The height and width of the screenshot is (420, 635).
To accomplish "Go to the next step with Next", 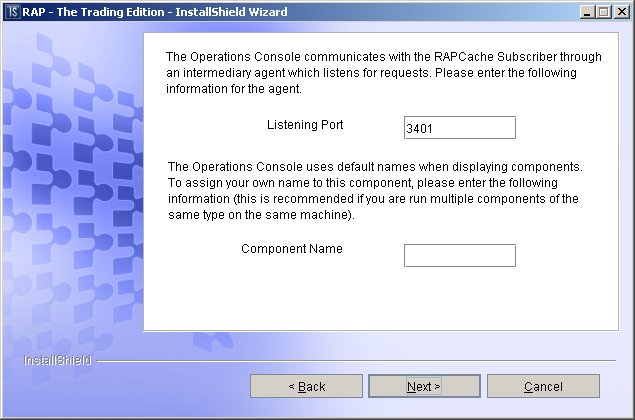I will click(x=424, y=386).
